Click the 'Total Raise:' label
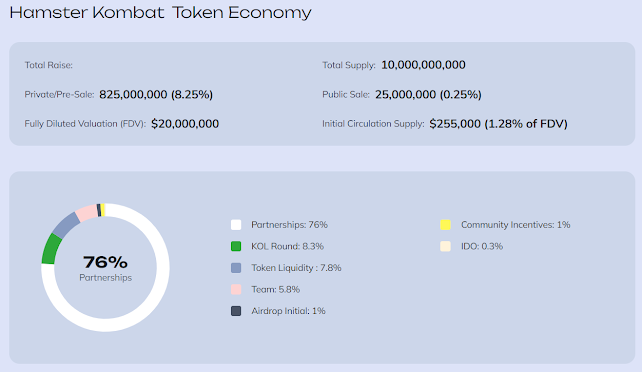Screen dimensions: 642x372 49,65
